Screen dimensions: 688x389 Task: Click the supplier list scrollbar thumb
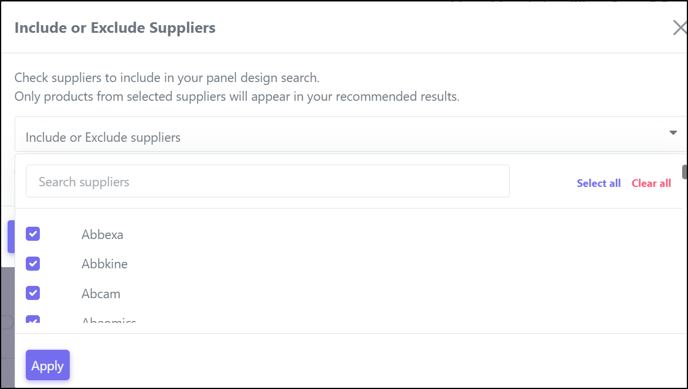tap(684, 172)
